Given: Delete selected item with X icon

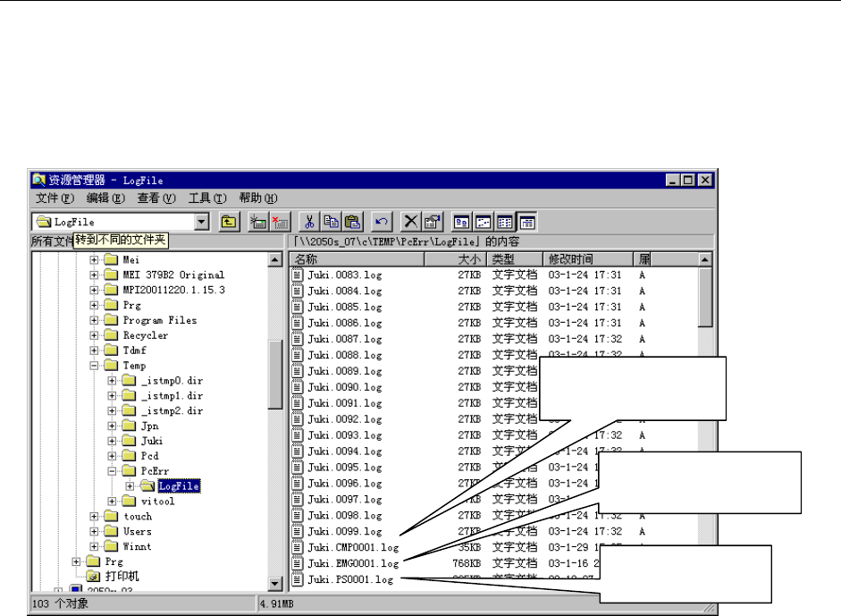Looking at the screenshot, I should (x=410, y=222).
